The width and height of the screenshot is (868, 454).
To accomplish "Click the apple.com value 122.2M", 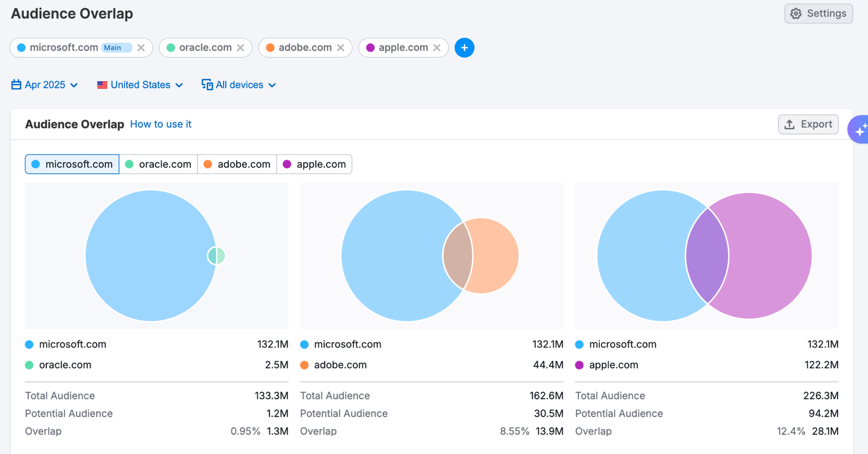I will 822,365.
